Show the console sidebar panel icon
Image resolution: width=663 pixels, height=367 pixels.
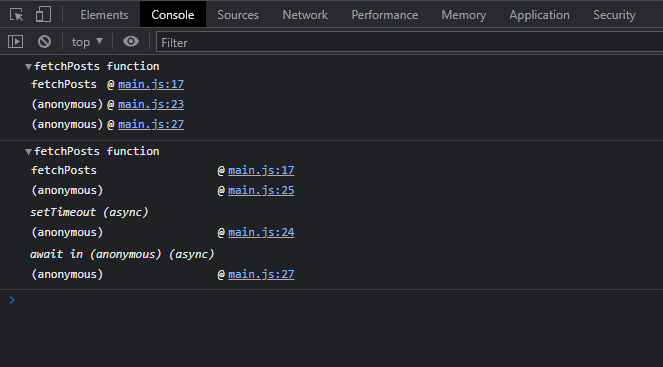click(16, 41)
